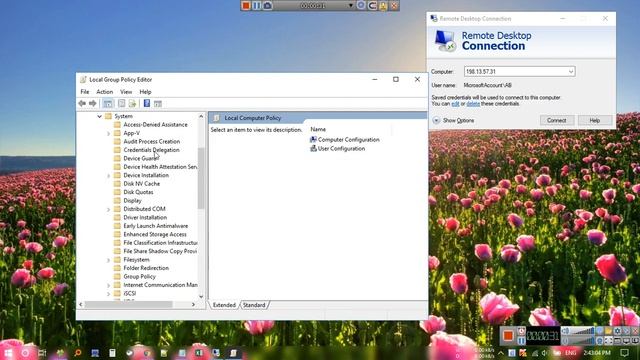Click the Properties toolbar icon in Policy Editor
This screenshot has width=640, height=360.
(x=122, y=104)
